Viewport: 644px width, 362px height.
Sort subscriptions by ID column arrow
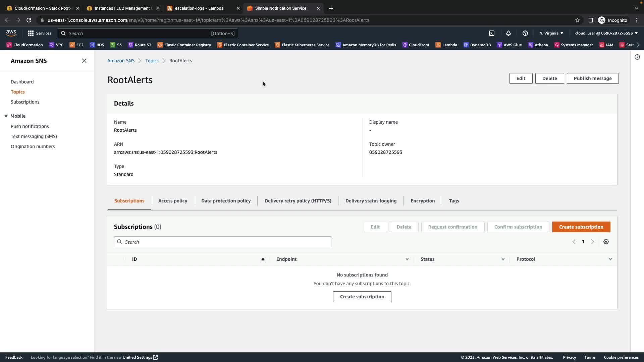pyautogui.click(x=263, y=259)
